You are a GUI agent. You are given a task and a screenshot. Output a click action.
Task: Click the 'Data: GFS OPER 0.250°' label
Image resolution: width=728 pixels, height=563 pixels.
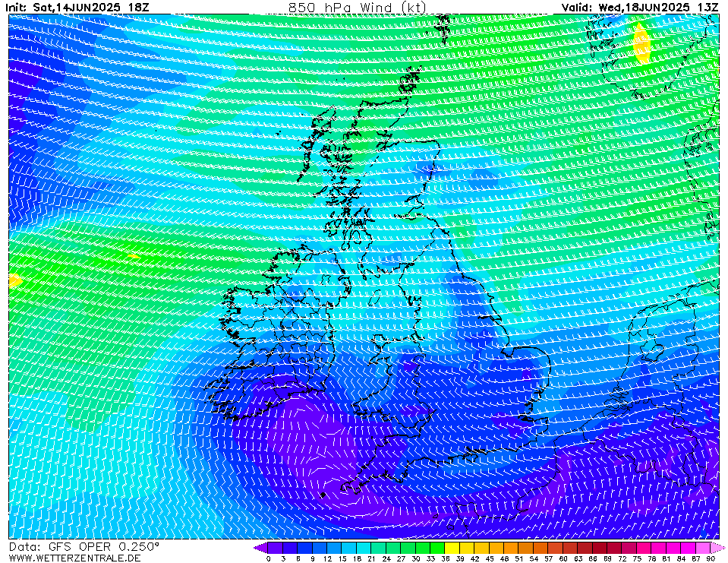point(84,547)
